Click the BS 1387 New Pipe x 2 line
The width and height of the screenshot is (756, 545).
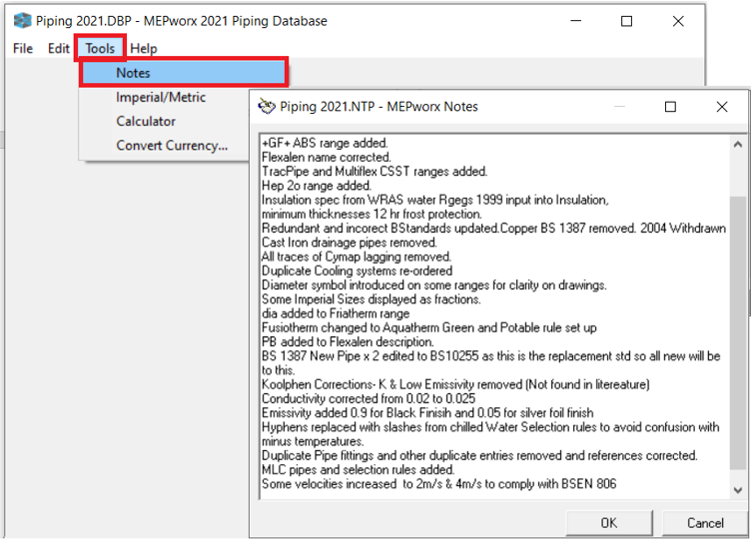(x=490, y=363)
